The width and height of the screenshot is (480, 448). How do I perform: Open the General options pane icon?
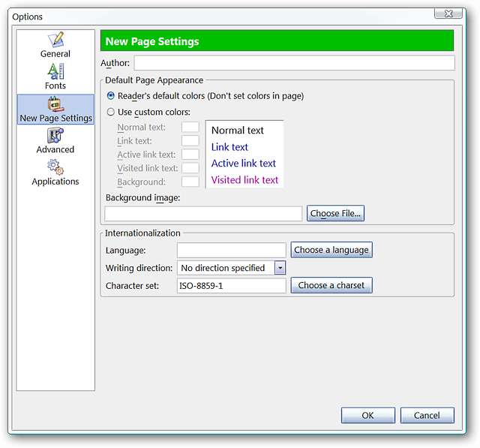(x=55, y=40)
